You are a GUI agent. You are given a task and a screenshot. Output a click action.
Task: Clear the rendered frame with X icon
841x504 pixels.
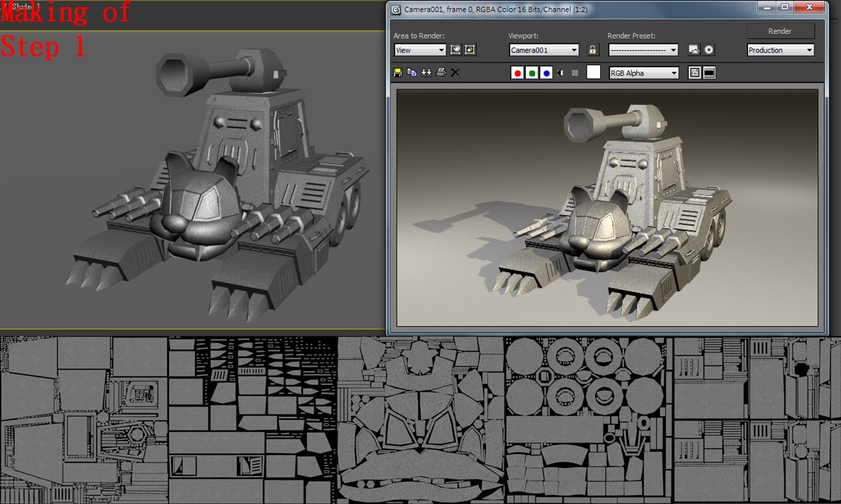[455, 72]
